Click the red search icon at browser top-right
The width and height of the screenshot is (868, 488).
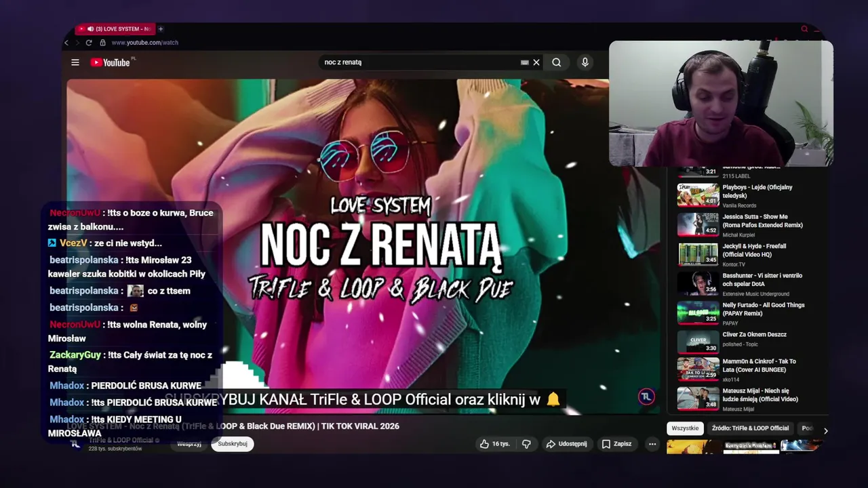coord(804,29)
